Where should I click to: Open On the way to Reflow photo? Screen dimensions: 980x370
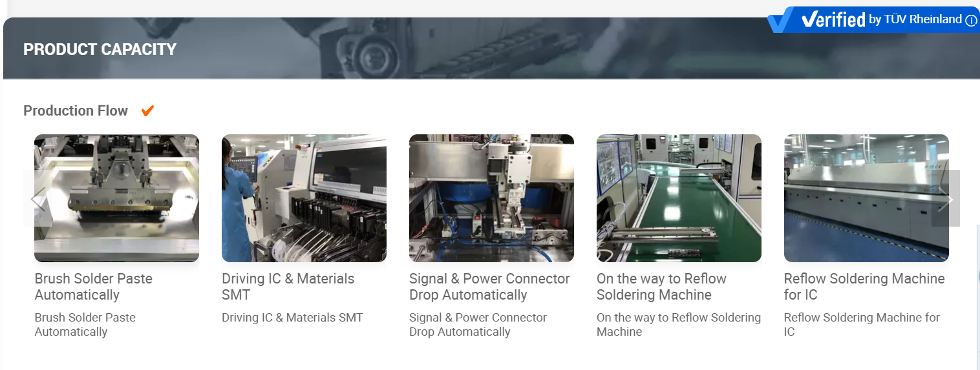(679, 198)
